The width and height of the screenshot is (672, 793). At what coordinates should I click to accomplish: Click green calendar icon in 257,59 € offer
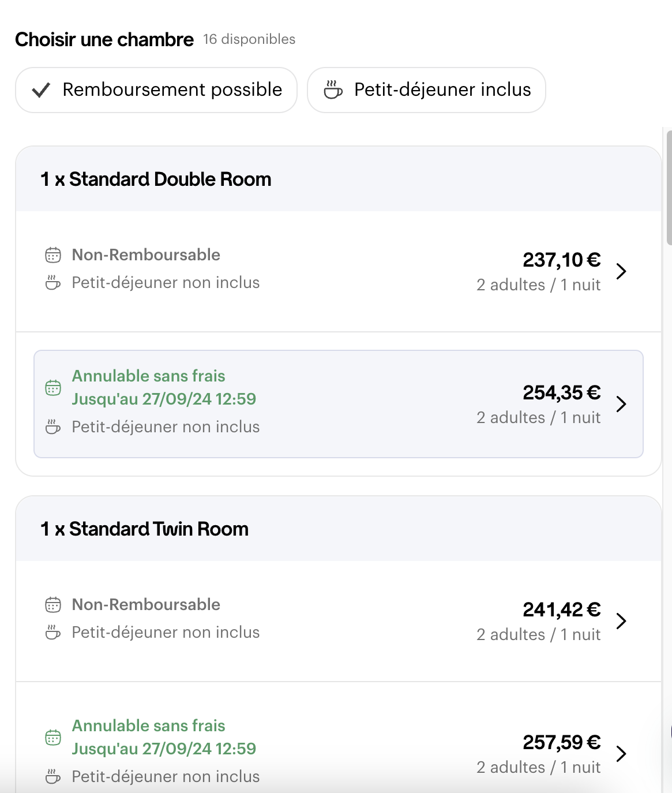point(53,738)
